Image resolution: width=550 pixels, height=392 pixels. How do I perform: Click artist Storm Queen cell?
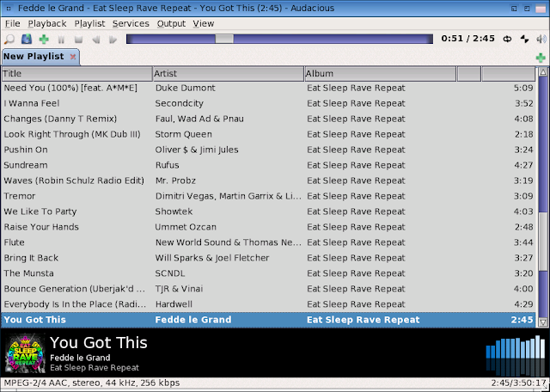(x=183, y=134)
